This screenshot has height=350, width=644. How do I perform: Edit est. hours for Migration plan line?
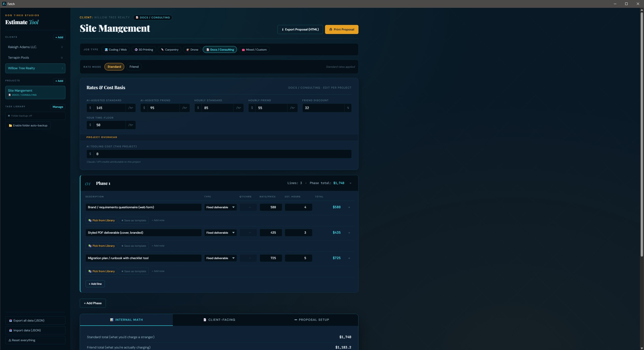click(298, 258)
